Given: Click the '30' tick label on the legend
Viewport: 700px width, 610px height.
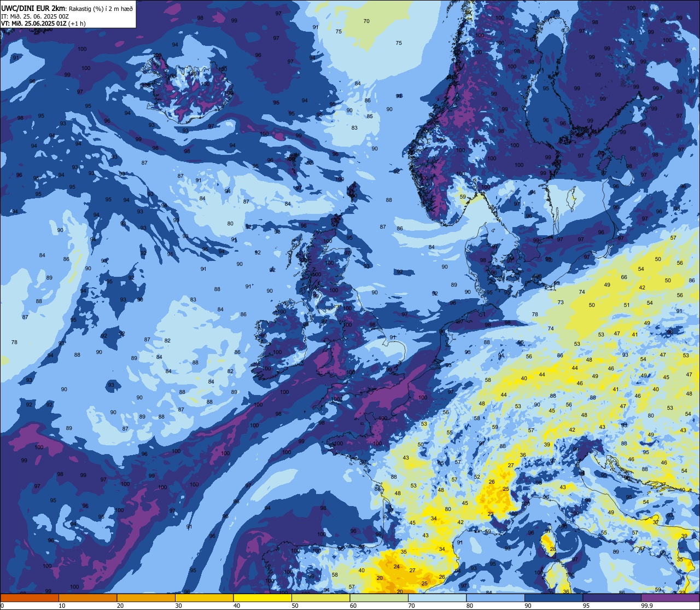Looking at the screenshot, I should click(x=178, y=606).
